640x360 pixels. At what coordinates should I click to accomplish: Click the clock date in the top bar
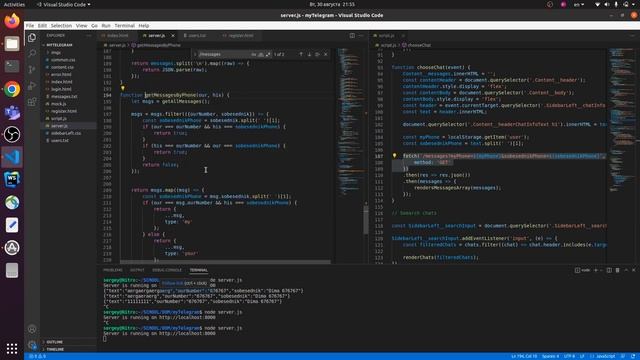(332, 4)
